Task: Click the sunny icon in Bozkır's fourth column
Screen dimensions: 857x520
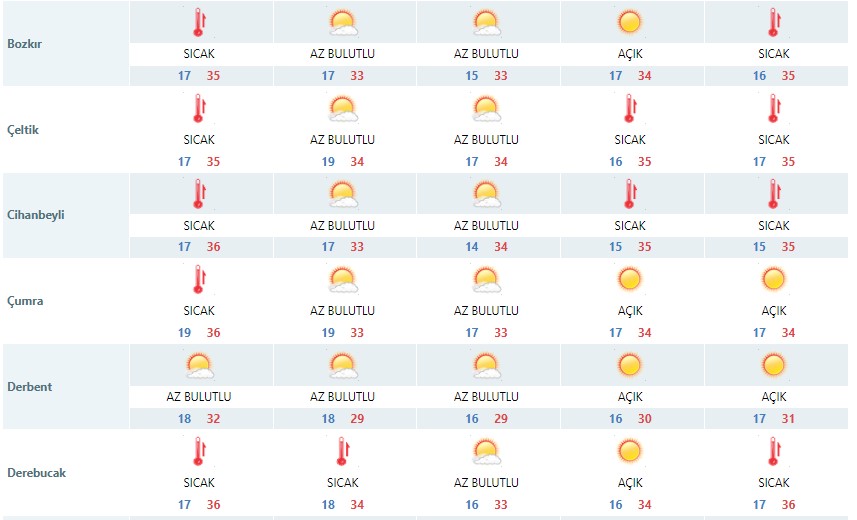Action: coord(630,22)
